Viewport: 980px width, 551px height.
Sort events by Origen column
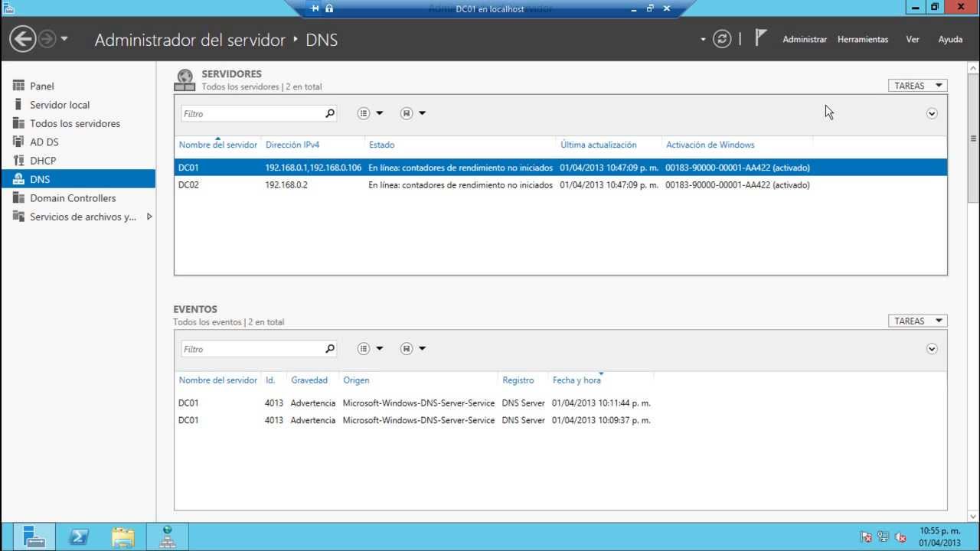(356, 380)
